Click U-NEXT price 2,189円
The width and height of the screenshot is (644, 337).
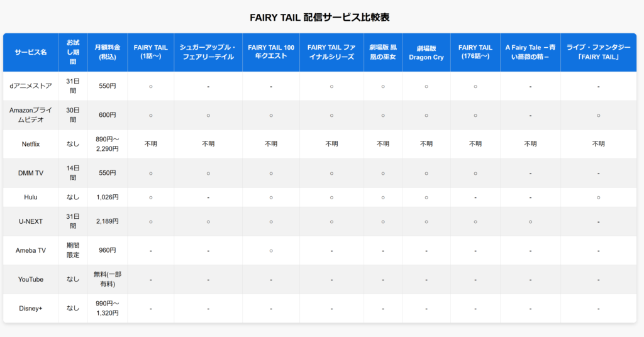(107, 222)
